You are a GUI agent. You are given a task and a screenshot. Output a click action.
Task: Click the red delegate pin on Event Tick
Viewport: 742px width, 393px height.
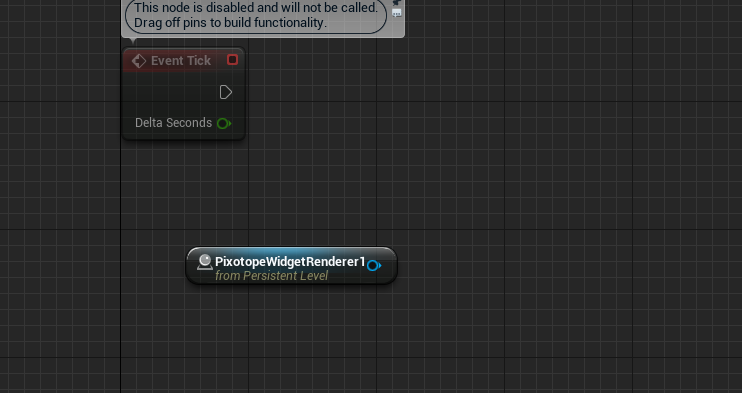pos(232,60)
